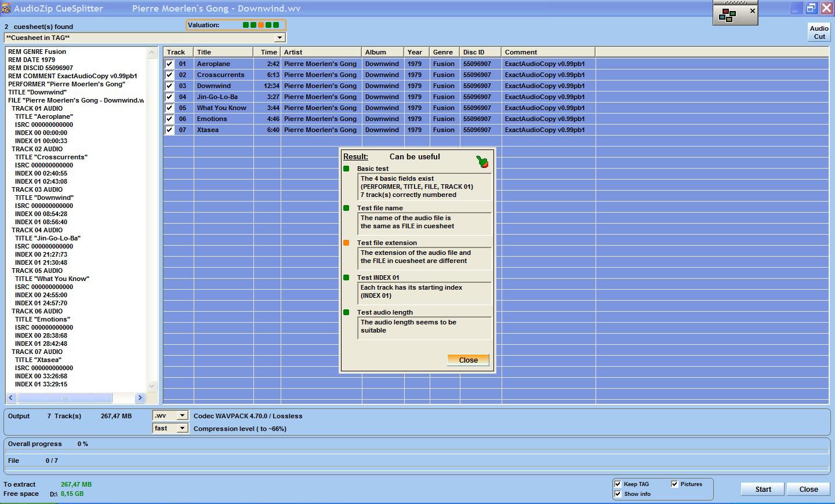Click the network diagram icon in small floating window
This screenshot has width=835, height=504.
pyautogui.click(x=727, y=15)
